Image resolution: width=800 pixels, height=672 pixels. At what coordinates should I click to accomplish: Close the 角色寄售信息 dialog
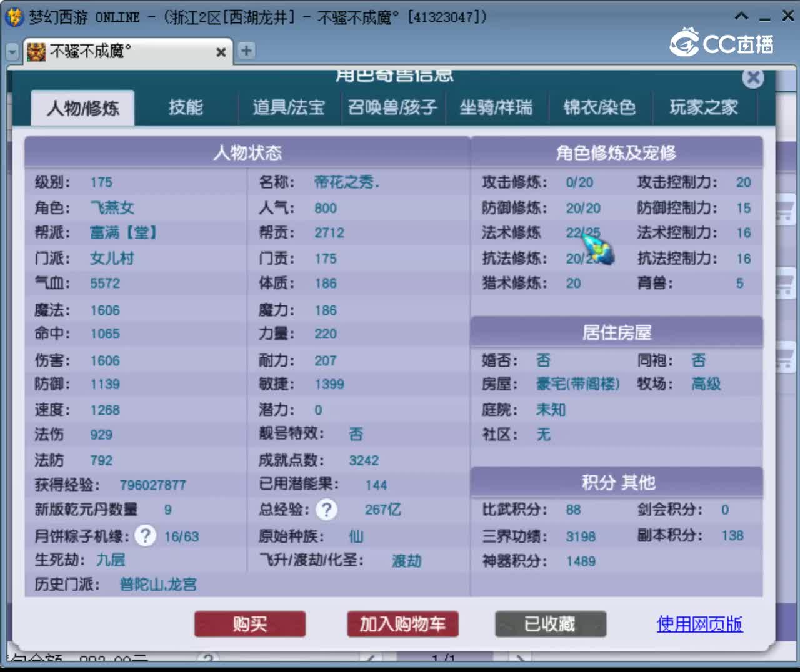tap(753, 78)
